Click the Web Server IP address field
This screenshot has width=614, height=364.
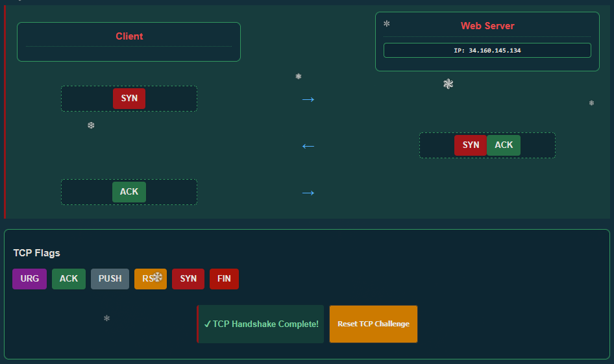(487, 51)
